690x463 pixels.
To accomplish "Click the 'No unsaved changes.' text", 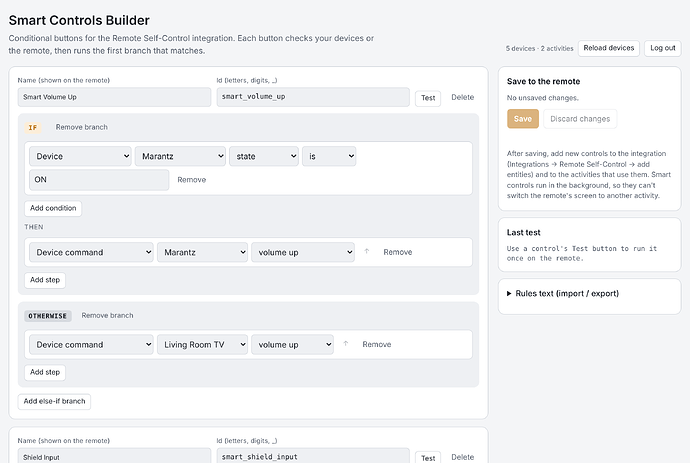I will [x=543, y=98].
